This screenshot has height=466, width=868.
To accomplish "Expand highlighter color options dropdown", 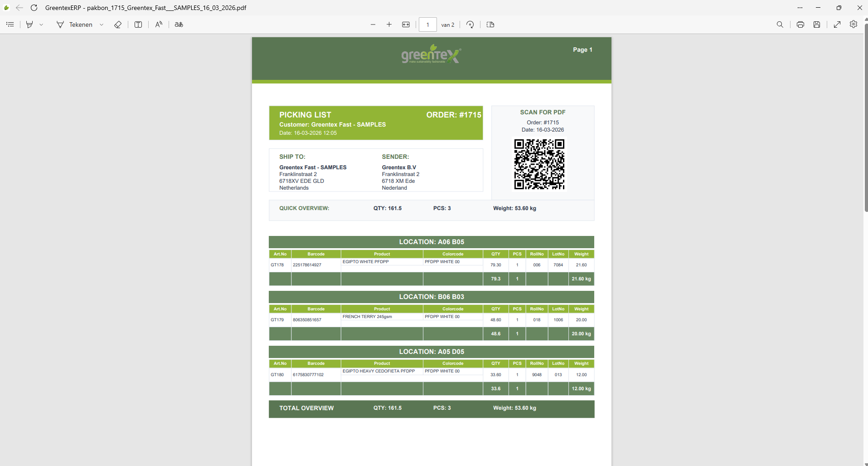I will 41,25.
